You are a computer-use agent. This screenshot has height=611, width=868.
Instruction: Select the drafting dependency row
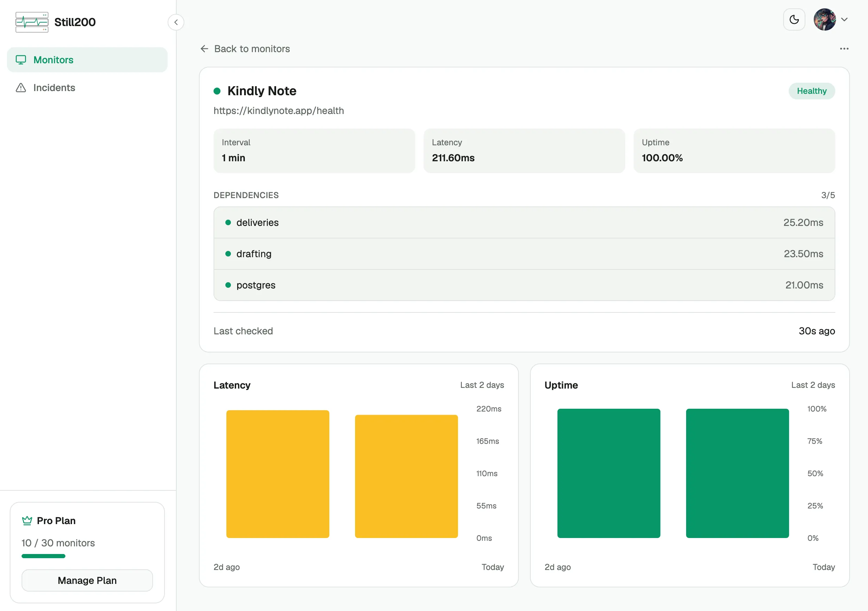(x=524, y=254)
